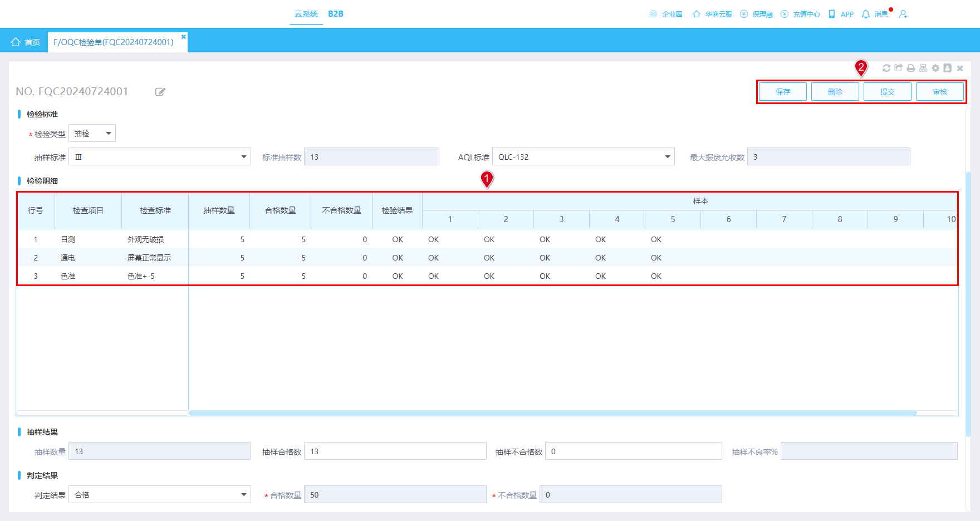
Task: Switch to B2B top menu
Action: tap(336, 14)
